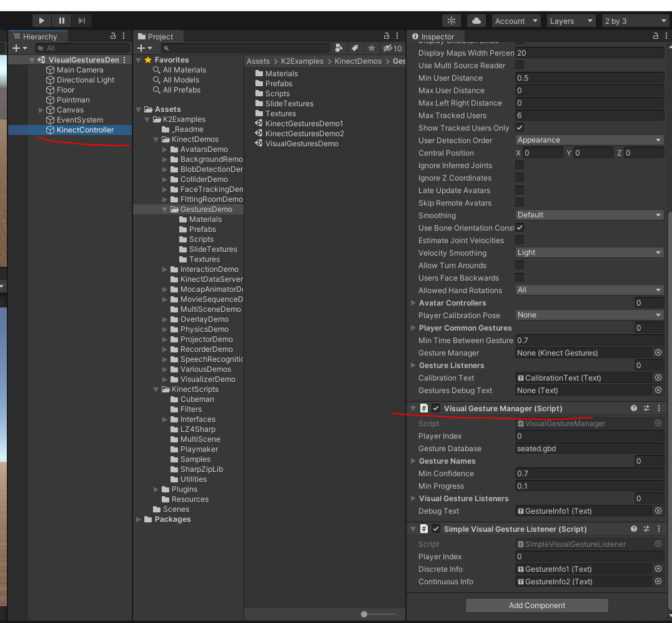Open the 2 by 3 layout dropdown
The height and width of the screenshot is (623, 672).
[635, 21]
